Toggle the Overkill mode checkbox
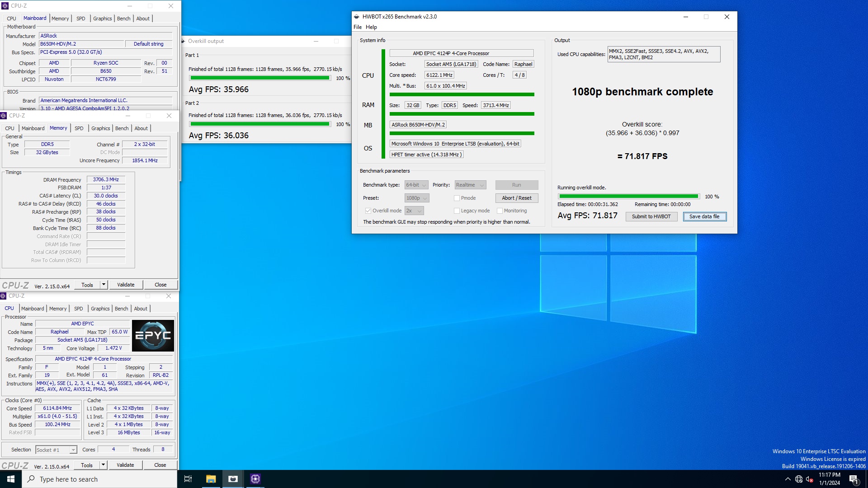The image size is (868, 488). pos(368,211)
